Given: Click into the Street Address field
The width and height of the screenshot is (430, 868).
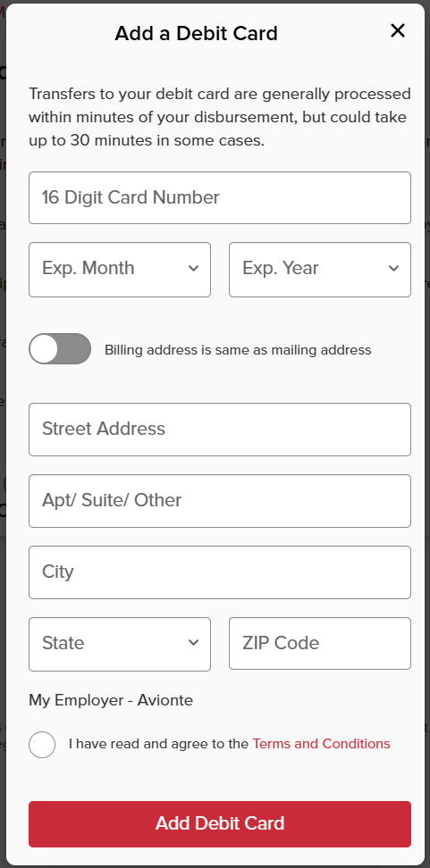Looking at the screenshot, I should (220, 430).
